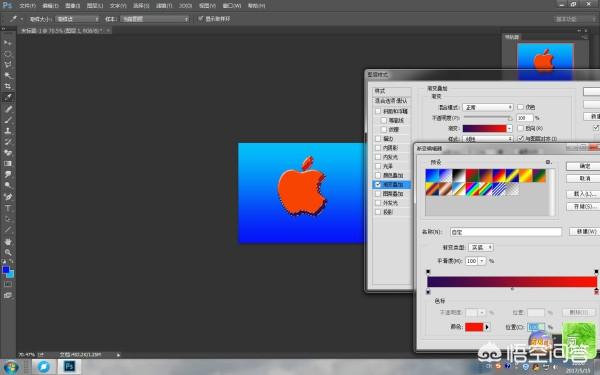Select the Pen tool
Viewport: 600px width, 375px height.
[8, 197]
